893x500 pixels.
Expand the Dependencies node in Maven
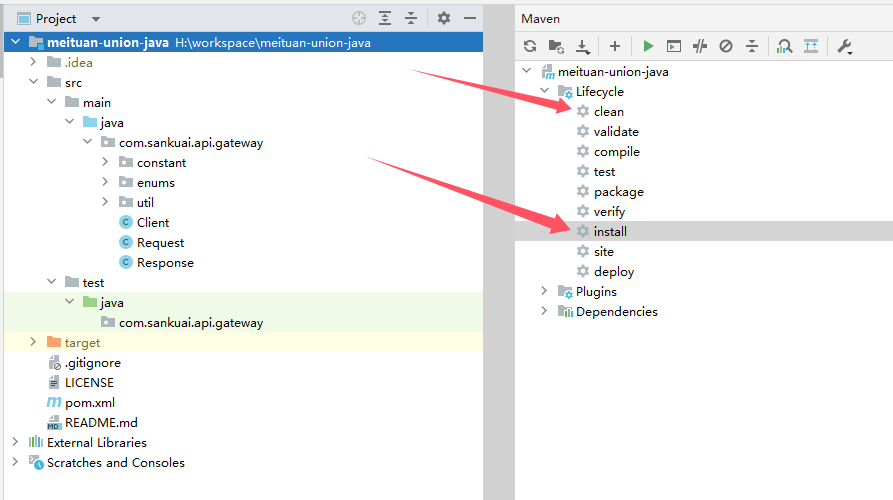(x=545, y=311)
